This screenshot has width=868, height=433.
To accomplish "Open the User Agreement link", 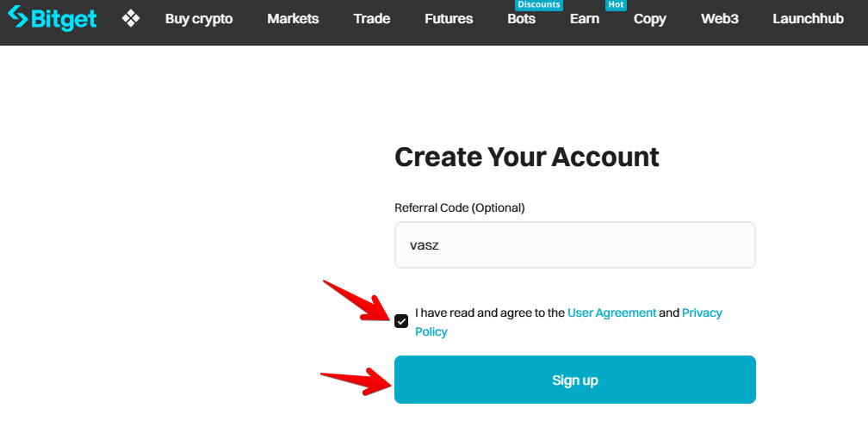I will point(612,312).
